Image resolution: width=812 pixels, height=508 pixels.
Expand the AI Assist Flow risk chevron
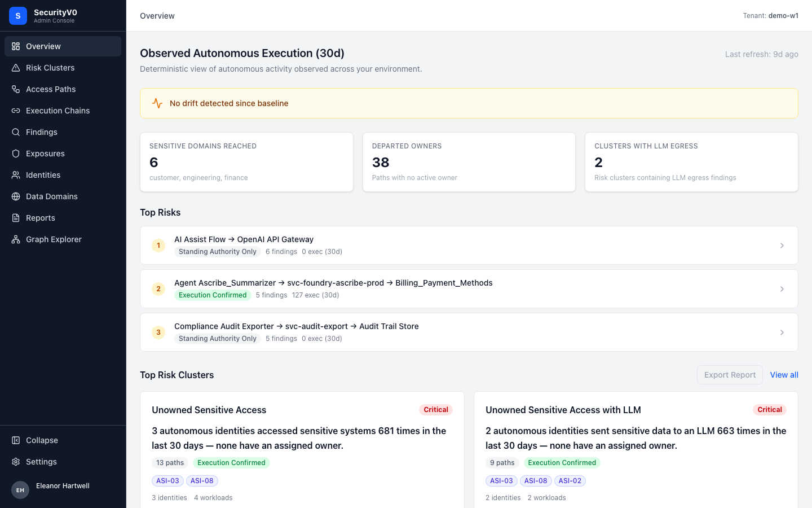(x=782, y=246)
